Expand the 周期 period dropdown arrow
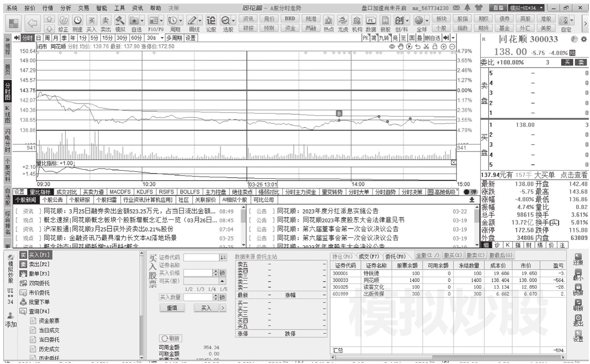590x364 pixels. (181, 21)
